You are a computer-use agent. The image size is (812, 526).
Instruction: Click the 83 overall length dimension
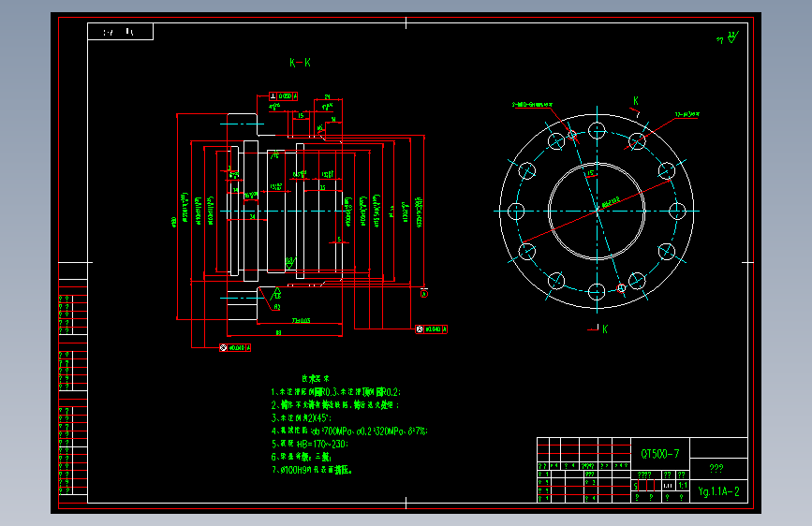(278, 333)
